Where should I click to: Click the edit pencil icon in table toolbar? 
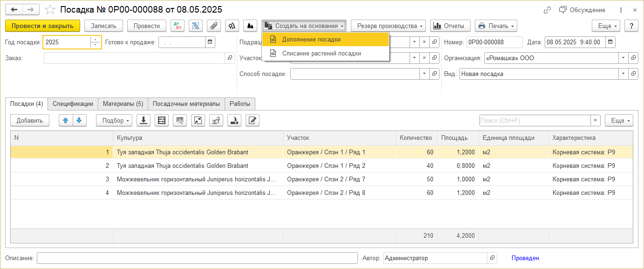click(252, 120)
